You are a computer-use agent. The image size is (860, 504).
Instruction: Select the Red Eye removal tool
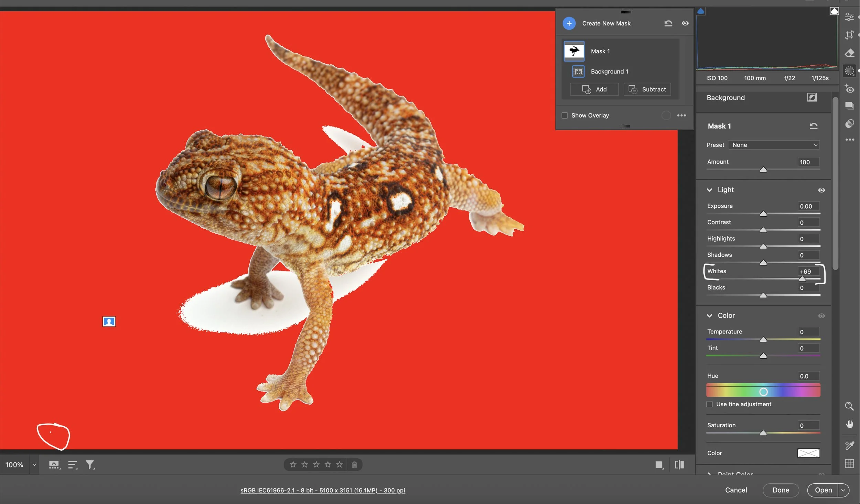[849, 89]
